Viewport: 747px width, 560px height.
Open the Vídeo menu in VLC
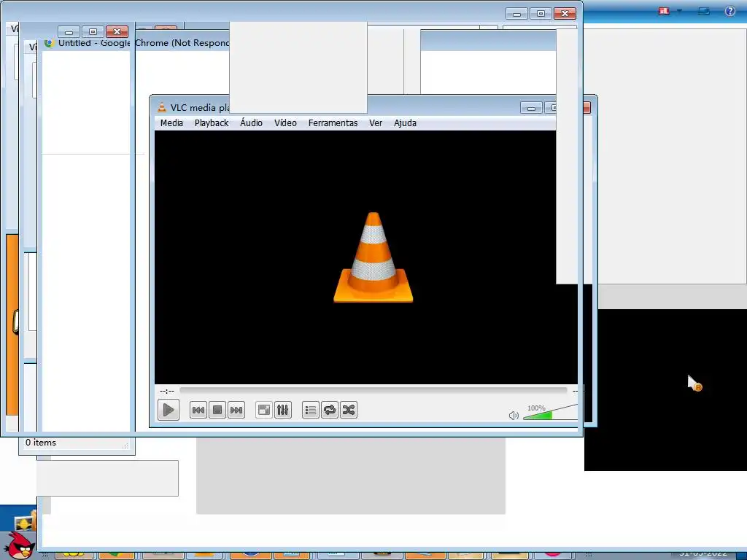point(285,122)
